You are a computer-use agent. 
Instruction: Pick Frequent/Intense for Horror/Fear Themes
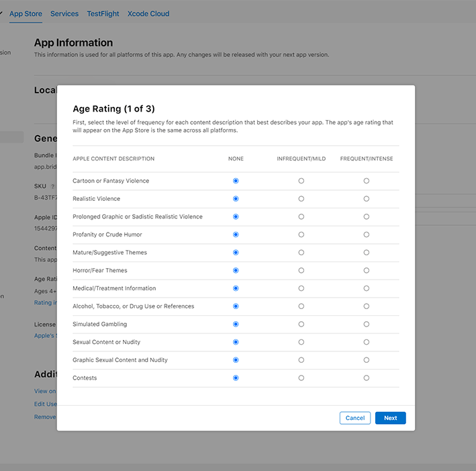coord(367,271)
